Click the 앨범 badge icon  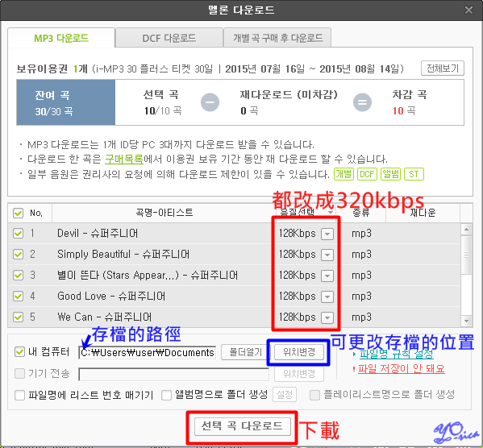point(390,174)
